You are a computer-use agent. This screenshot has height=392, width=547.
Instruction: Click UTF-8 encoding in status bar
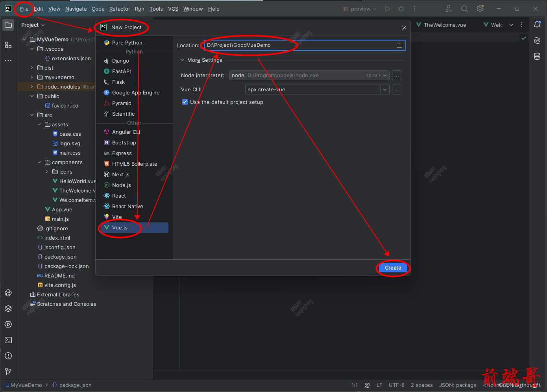point(397,385)
